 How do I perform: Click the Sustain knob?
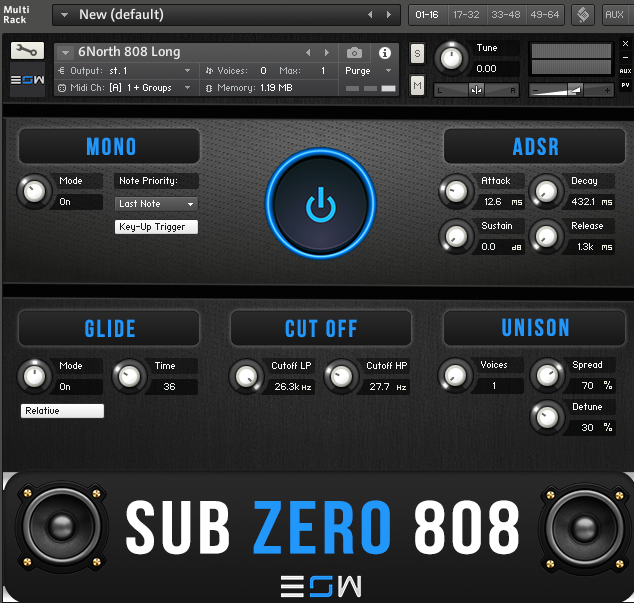click(456, 237)
